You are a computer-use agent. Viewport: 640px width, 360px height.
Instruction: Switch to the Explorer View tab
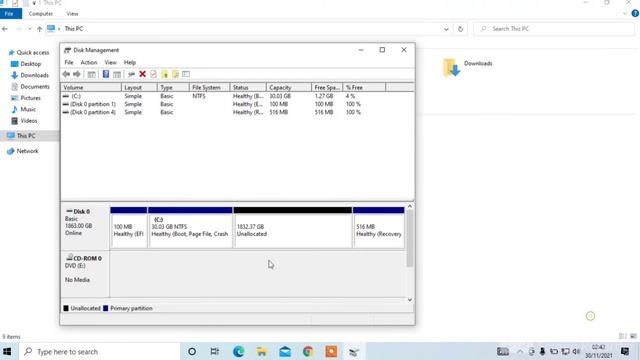(72, 13)
